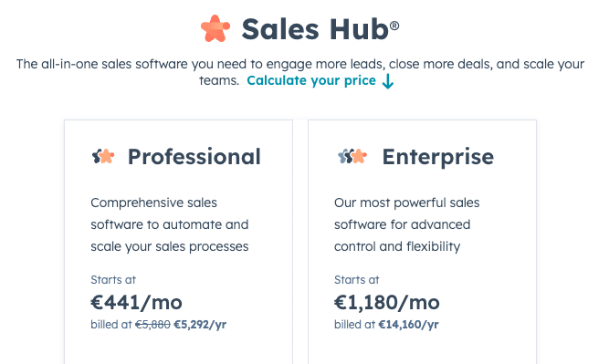Click the €1,180/mo Enterprise price
Viewport: 609px width, 364px height.
(x=387, y=302)
